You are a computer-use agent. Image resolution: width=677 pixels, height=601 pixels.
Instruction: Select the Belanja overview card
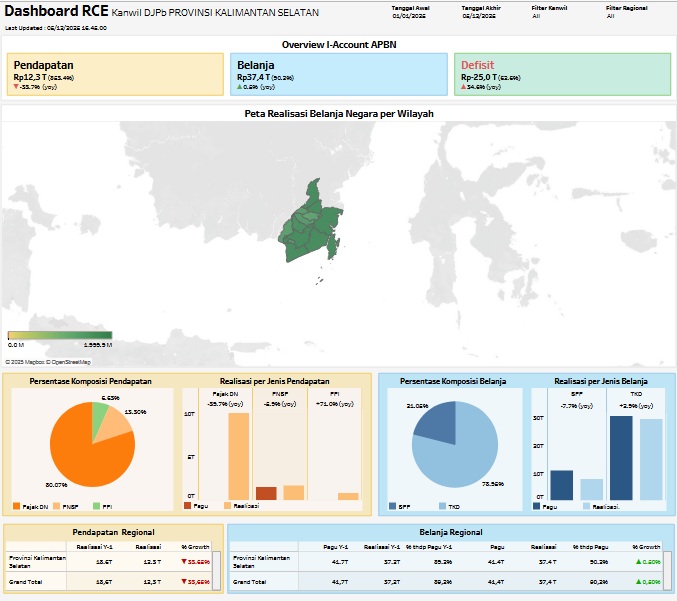pyautogui.click(x=337, y=75)
